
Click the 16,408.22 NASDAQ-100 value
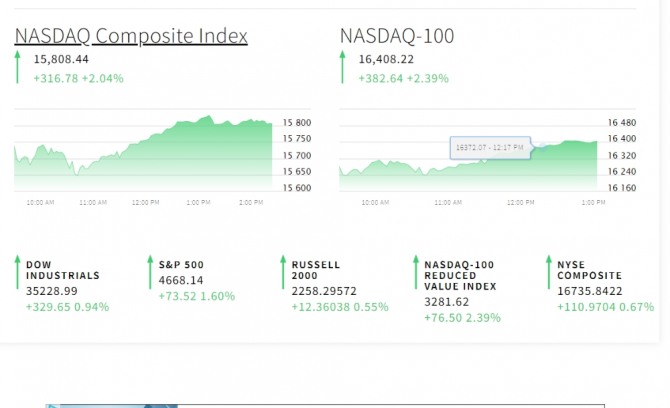click(386, 59)
